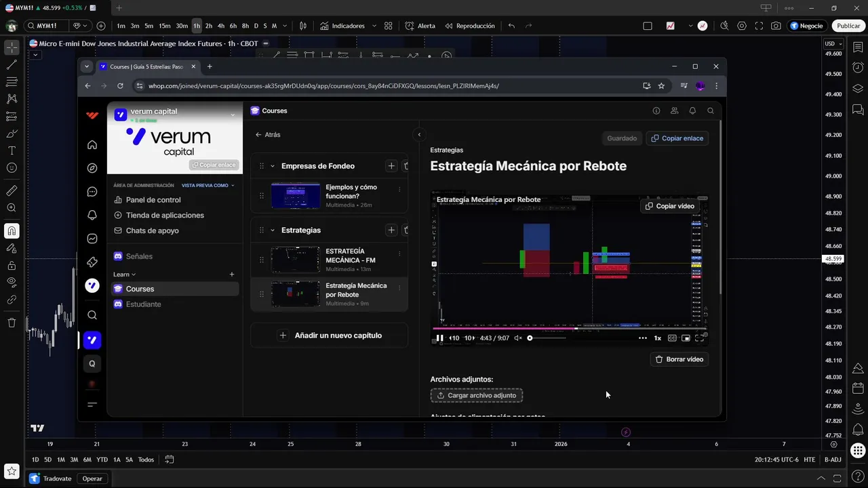The height and width of the screenshot is (488, 868).
Task: Change the chart candle style icon
Action: [303, 26]
